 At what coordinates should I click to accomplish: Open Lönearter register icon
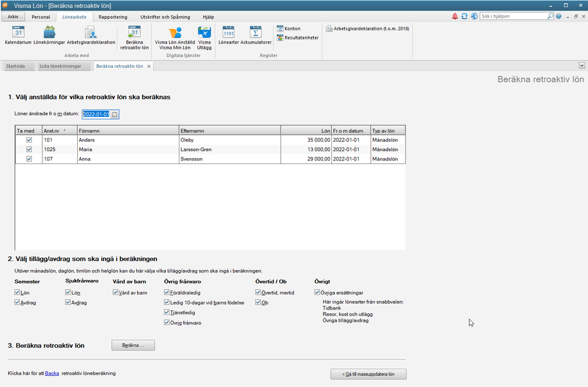pyautogui.click(x=228, y=35)
